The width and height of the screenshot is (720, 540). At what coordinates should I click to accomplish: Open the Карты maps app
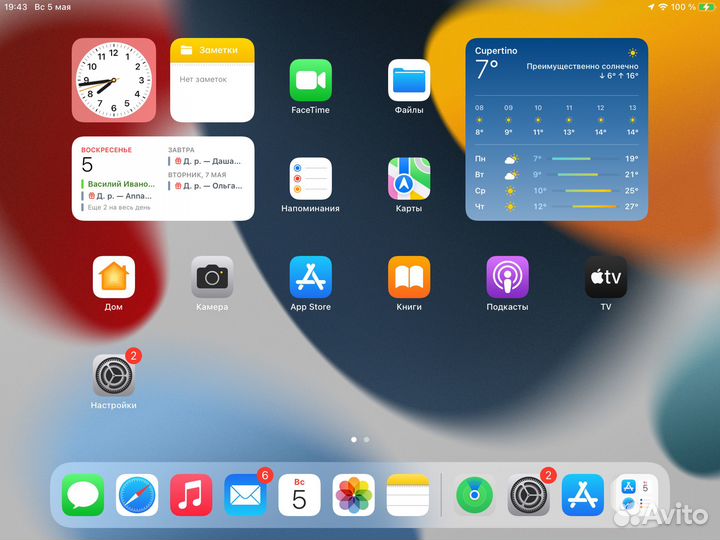pyautogui.click(x=409, y=179)
